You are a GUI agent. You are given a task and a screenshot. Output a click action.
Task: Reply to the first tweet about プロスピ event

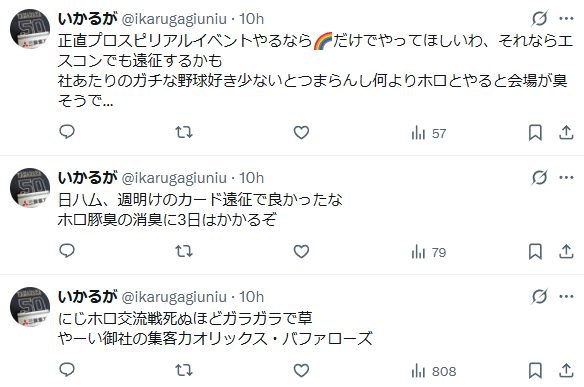click(x=67, y=132)
